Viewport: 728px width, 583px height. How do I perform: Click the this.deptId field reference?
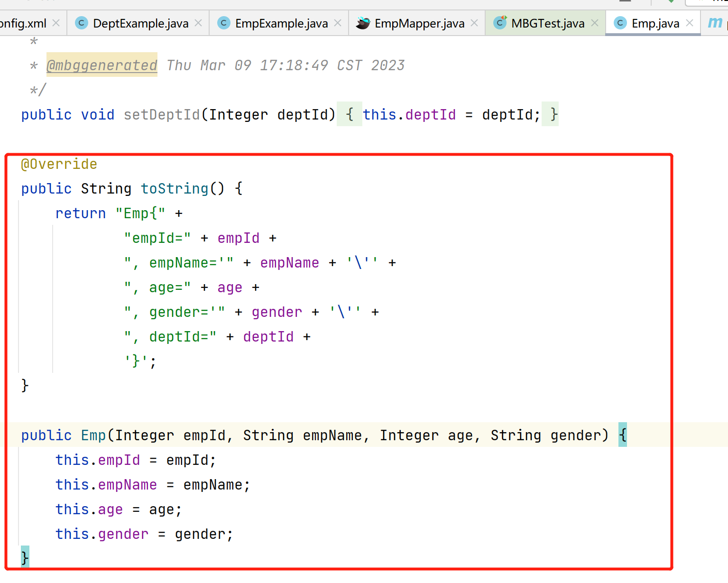[x=409, y=114]
